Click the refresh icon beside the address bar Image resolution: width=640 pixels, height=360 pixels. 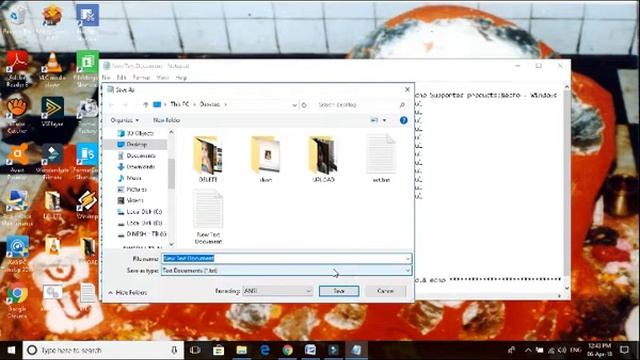[304, 105]
